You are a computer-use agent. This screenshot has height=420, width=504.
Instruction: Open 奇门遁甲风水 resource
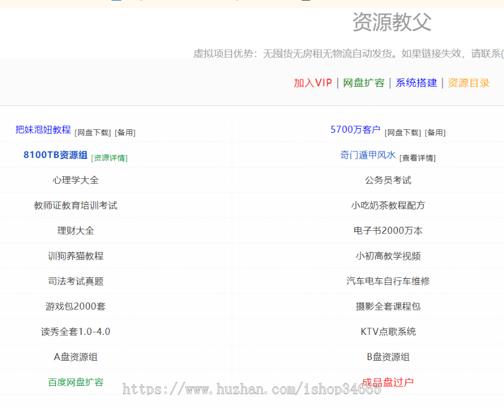[368, 155]
